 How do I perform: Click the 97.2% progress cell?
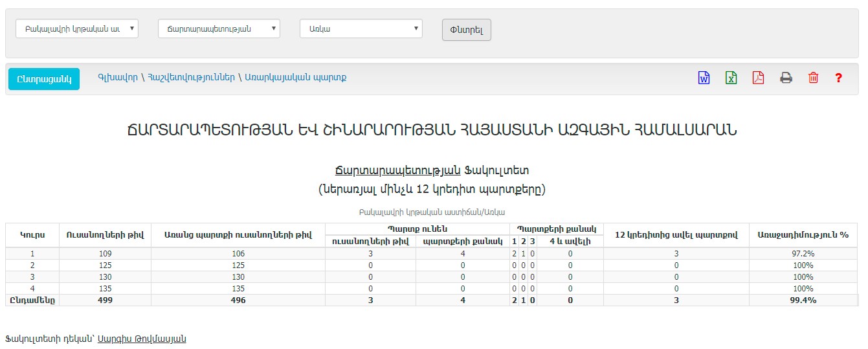pyautogui.click(x=804, y=254)
